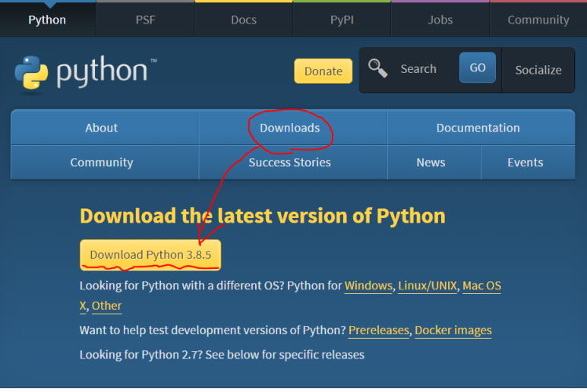Switch to the PSF top tab

[146, 20]
